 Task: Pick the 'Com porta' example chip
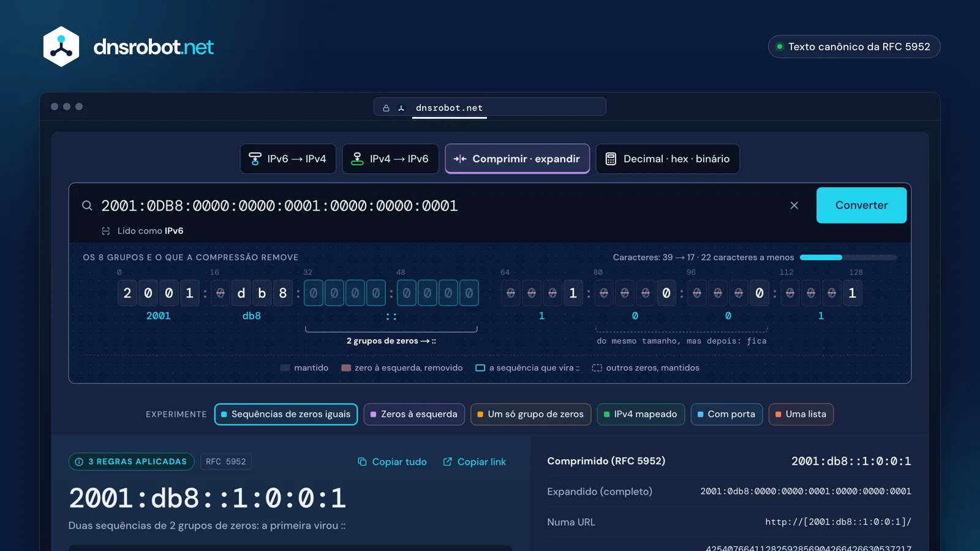726,414
